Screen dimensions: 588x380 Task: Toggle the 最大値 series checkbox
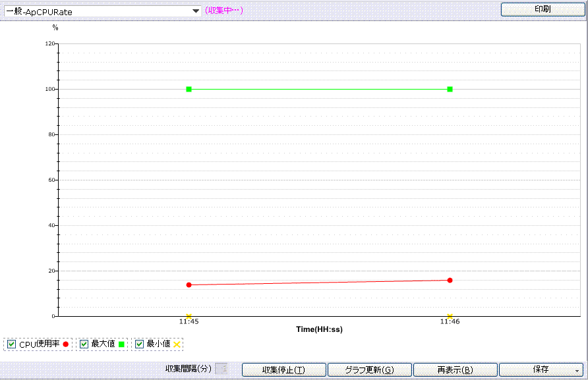84,344
